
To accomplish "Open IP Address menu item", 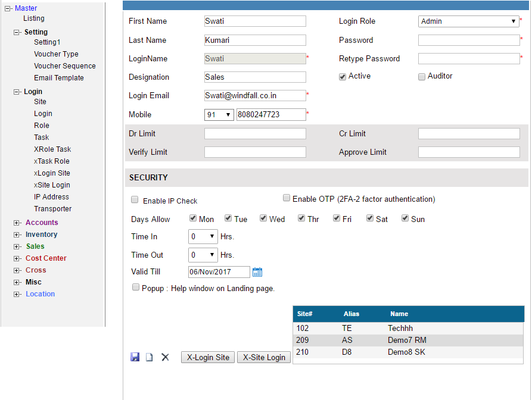I will tap(51, 196).
